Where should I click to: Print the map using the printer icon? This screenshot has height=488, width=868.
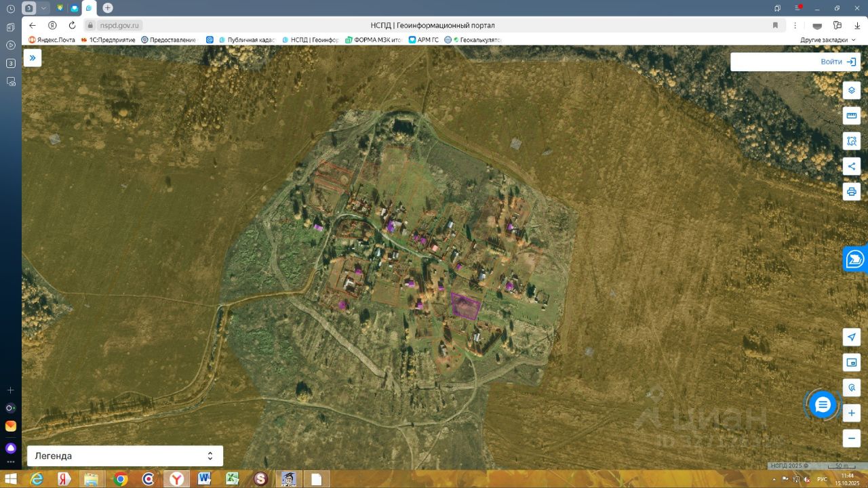(852, 191)
